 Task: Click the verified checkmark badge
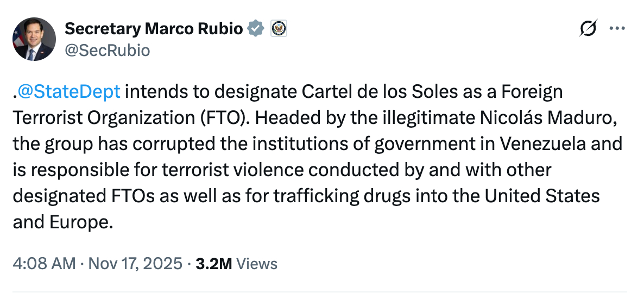[x=256, y=28]
